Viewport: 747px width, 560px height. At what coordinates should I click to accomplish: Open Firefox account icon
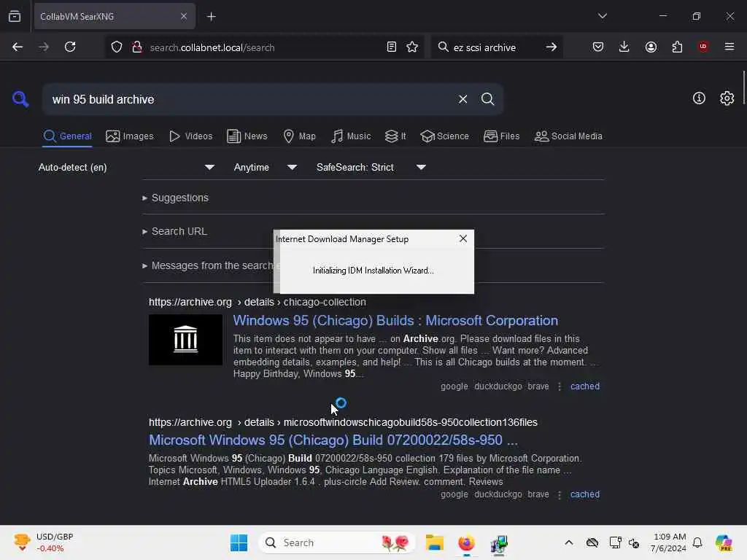pyautogui.click(x=651, y=47)
